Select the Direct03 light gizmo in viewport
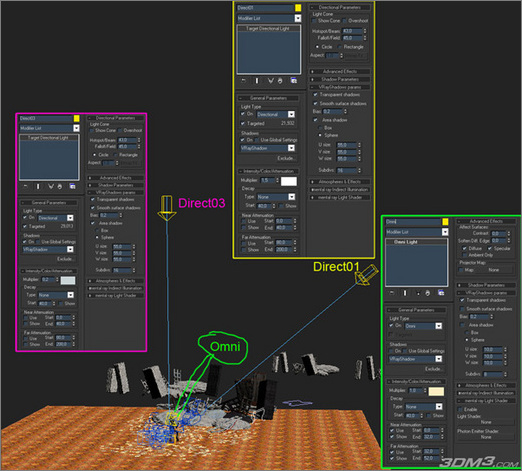 pyautogui.click(x=166, y=208)
